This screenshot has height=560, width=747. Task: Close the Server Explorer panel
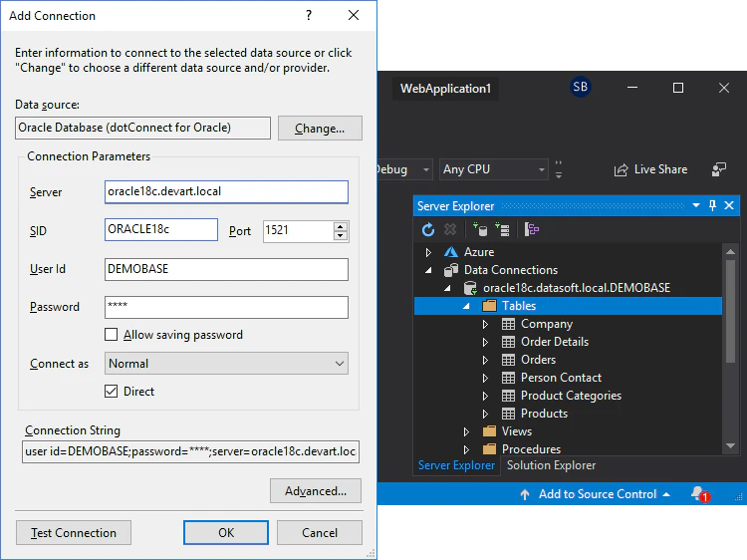pos(729,205)
